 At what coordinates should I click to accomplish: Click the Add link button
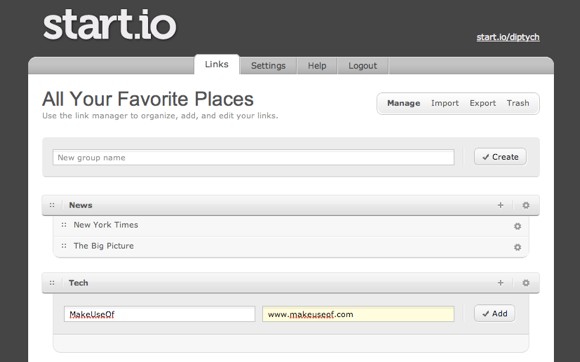pyautogui.click(x=495, y=314)
